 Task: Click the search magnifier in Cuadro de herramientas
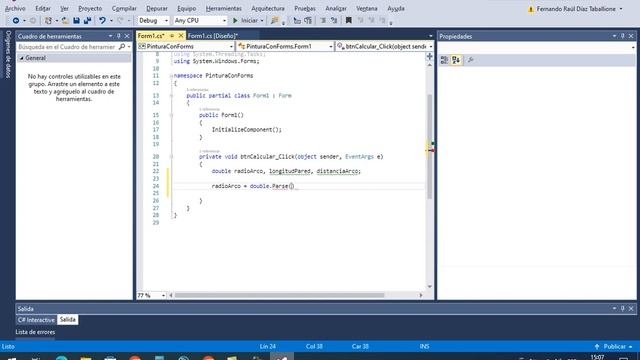[122, 47]
